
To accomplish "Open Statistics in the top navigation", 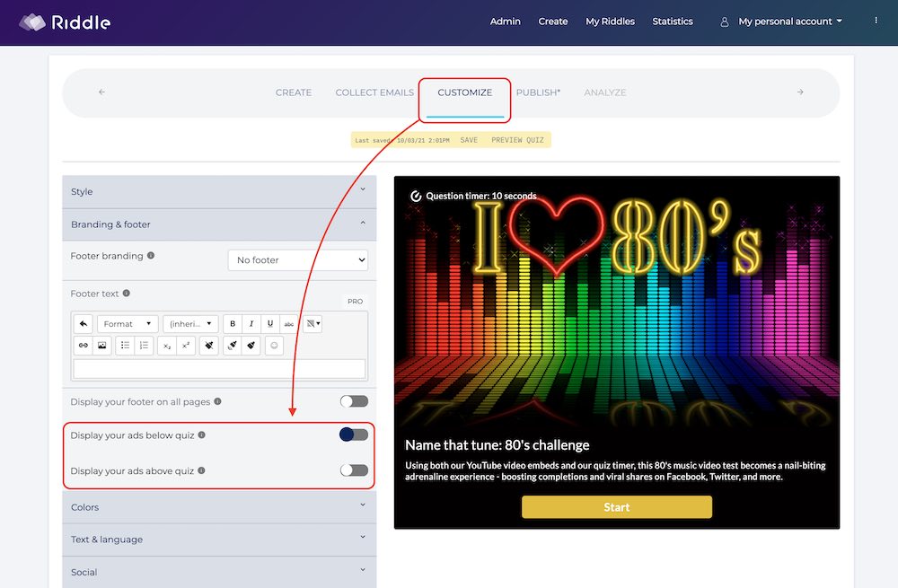I will pos(673,22).
